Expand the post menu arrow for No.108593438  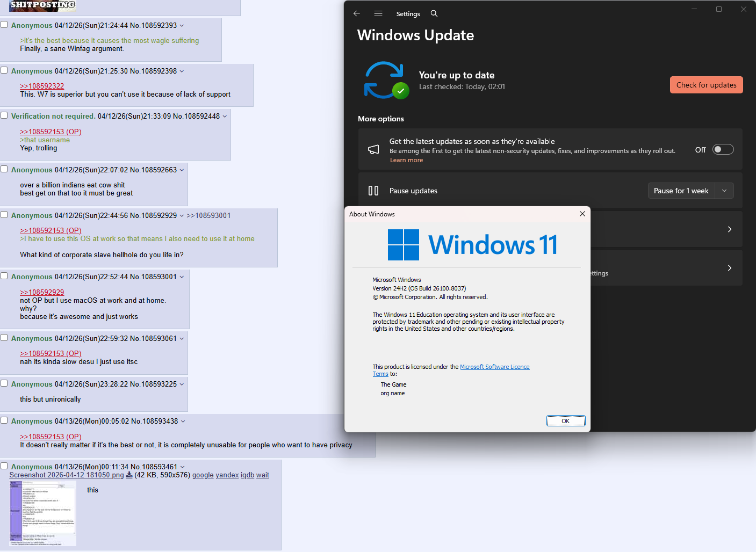[183, 421]
